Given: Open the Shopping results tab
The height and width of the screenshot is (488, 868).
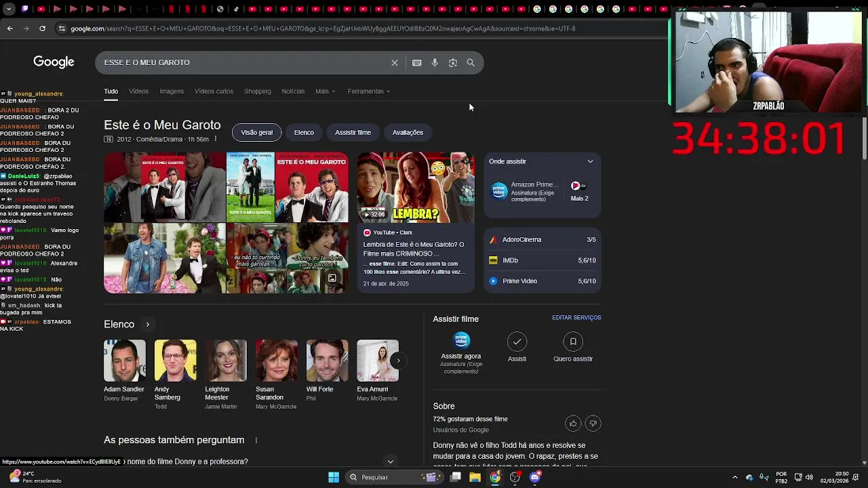Looking at the screenshot, I should point(257,91).
